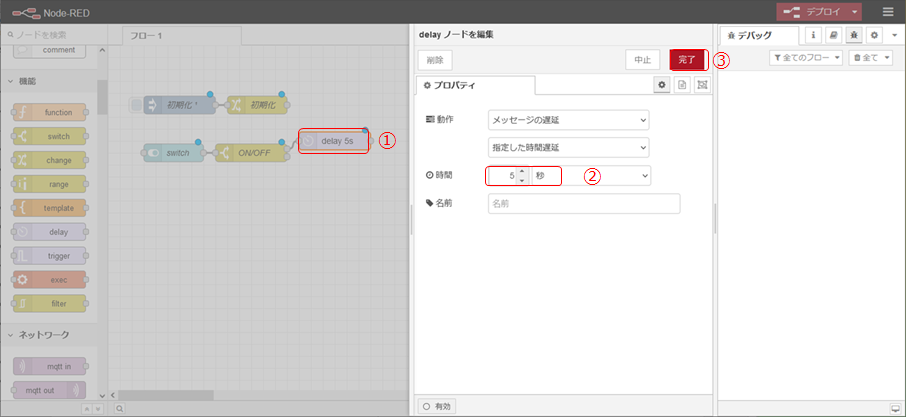The height and width of the screenshot is (417, 906).
Task: Open node description document icon
Action: pyautogui.click(x=682, y=86)
